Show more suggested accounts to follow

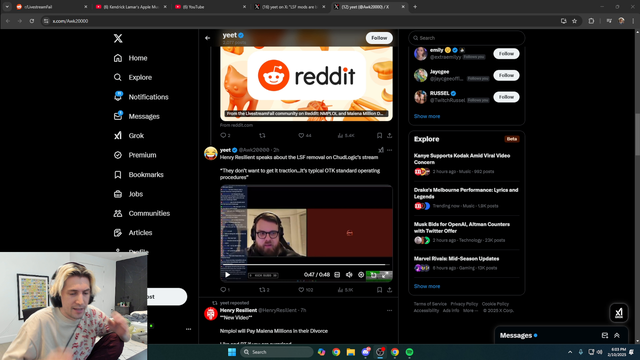(x=427, y=116)
